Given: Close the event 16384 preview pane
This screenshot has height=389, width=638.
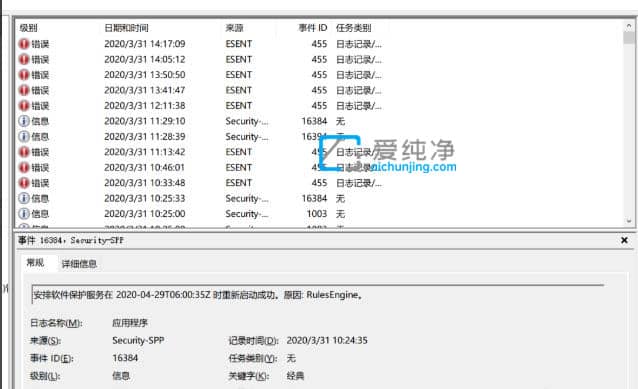Looking at the screenshot, I should coord(624,240).
